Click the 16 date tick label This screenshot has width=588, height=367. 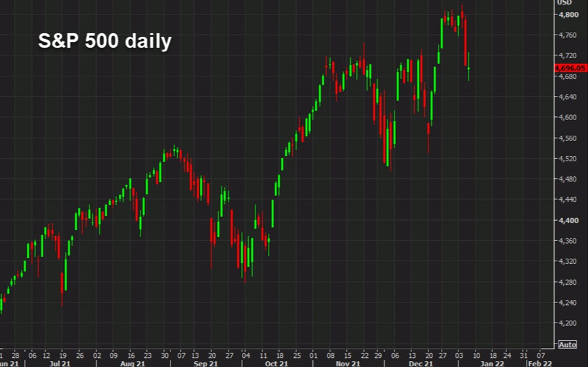[131, 355]
